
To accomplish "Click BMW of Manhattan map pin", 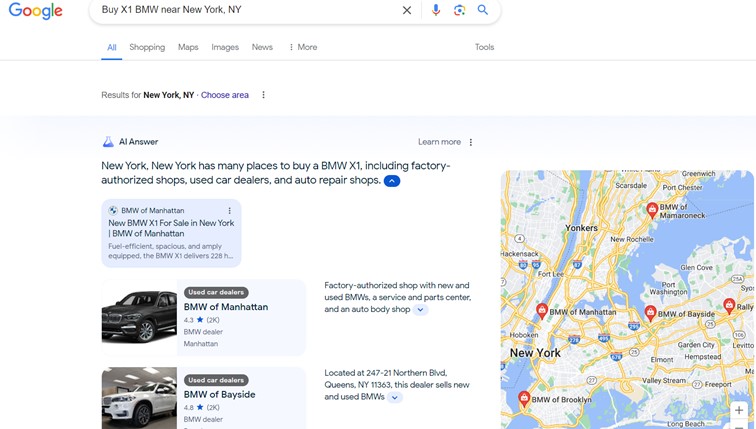I will (542, 311).
